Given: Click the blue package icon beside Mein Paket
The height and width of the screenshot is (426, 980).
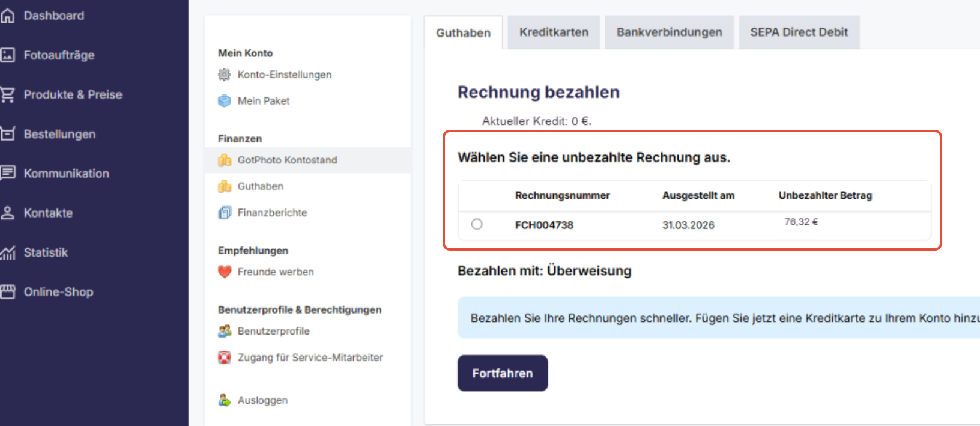Looking at the screenshot, I should tap(224, 101).
